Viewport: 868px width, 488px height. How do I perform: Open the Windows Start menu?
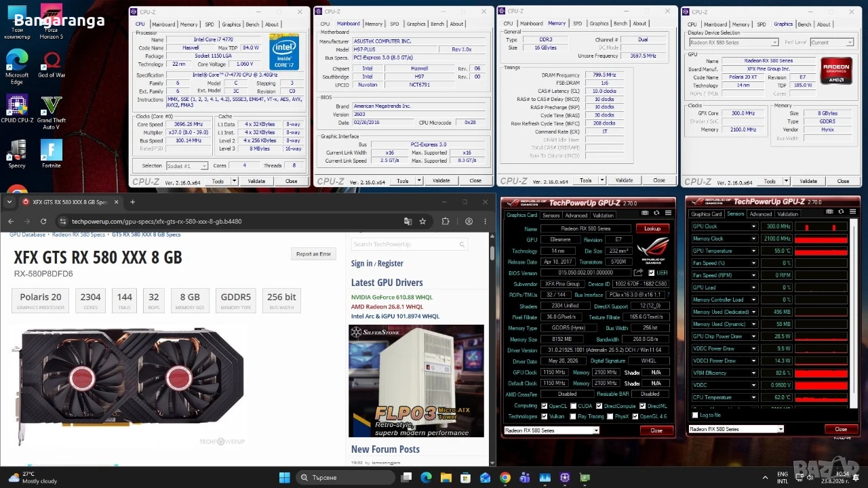[x=284, y=477]
